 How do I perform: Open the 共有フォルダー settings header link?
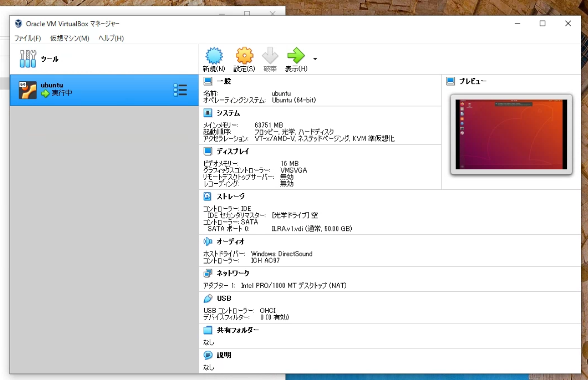tap(238, 330)
